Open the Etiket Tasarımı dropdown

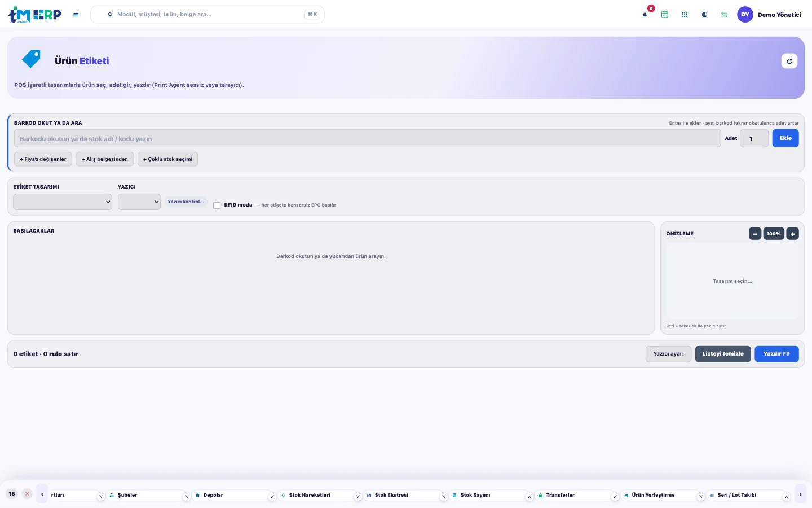[x=63, y=202]
